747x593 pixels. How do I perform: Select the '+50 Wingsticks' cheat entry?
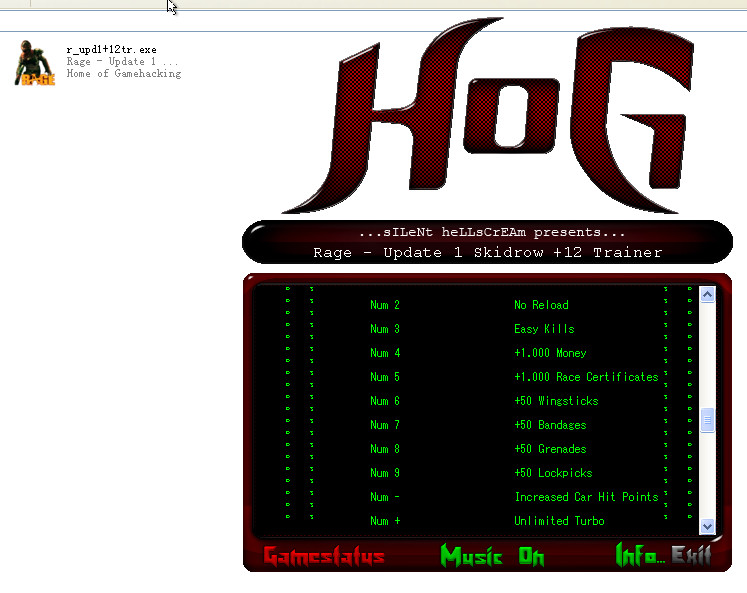[x=556, y=401]
